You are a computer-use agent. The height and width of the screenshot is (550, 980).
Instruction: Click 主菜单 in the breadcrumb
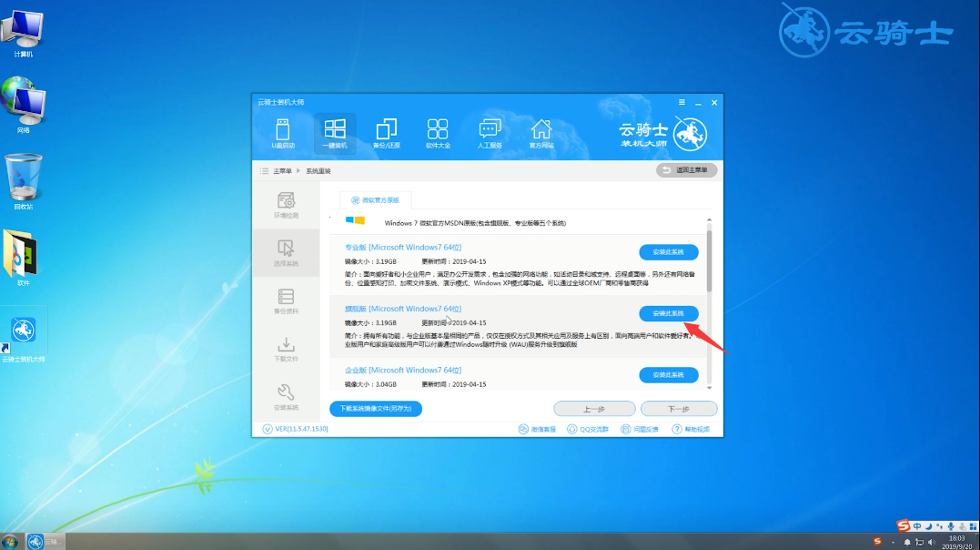pos(282,171)
